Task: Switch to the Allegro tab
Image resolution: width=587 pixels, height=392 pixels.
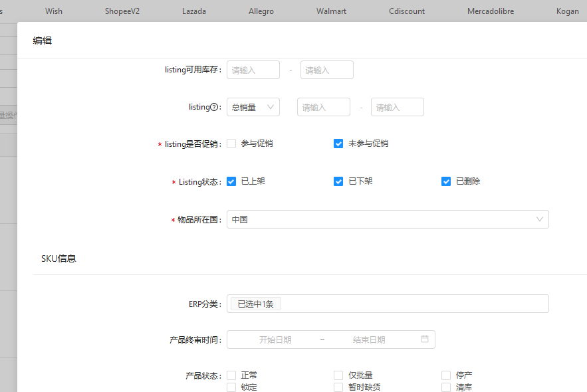Action: [261, 11]
